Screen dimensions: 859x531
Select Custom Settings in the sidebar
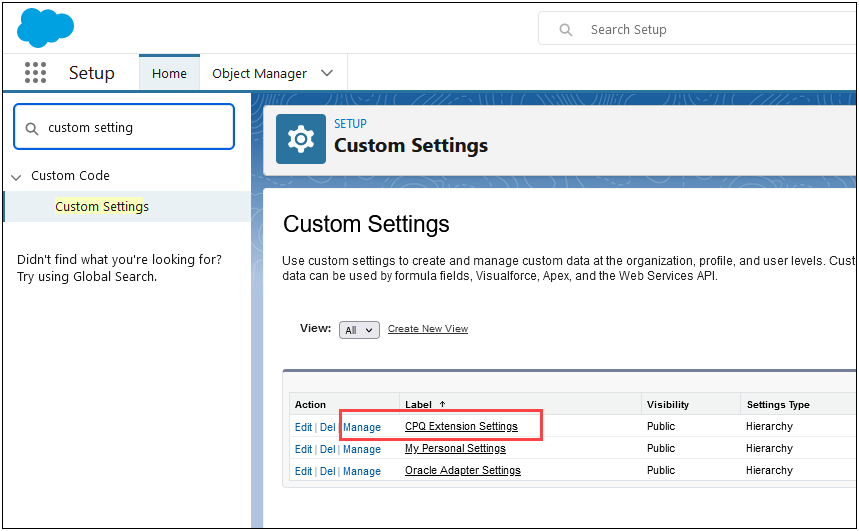coord(102,207)
